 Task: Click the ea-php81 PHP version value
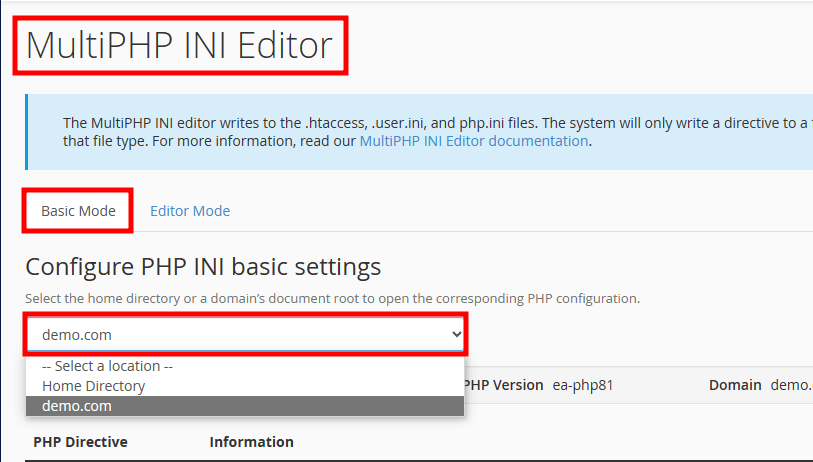pos(583,385)
